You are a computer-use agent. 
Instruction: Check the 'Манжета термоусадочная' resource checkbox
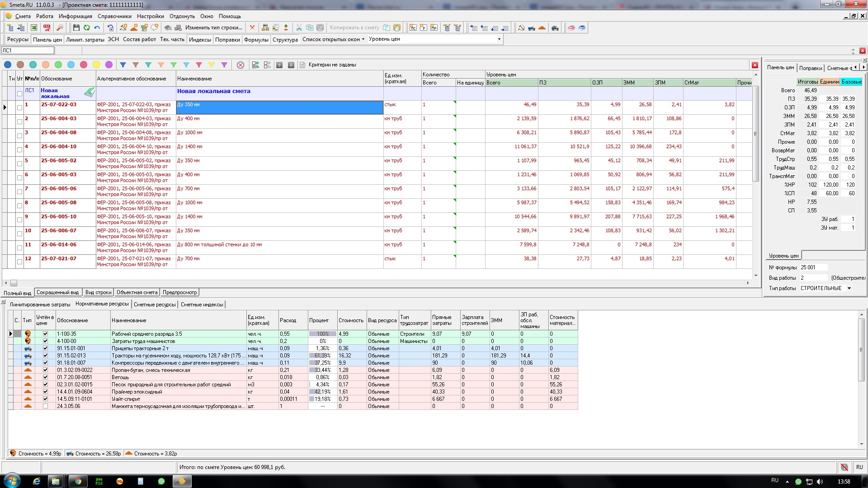tap(45, 406)
